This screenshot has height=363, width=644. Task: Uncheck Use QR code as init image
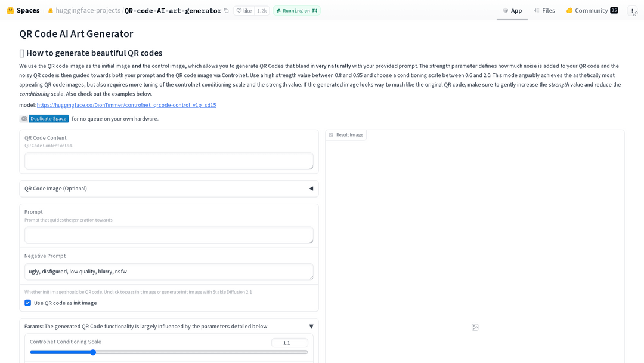(28, 303)
